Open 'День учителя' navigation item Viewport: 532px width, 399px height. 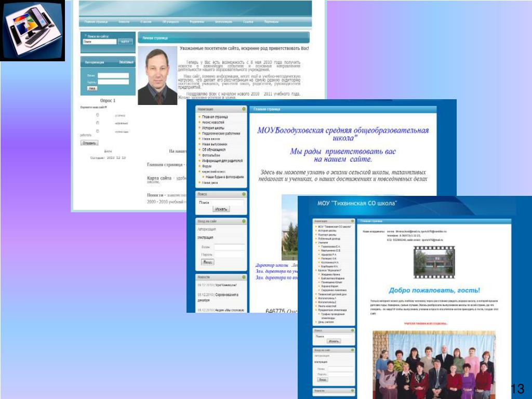[x=326, y=322]
